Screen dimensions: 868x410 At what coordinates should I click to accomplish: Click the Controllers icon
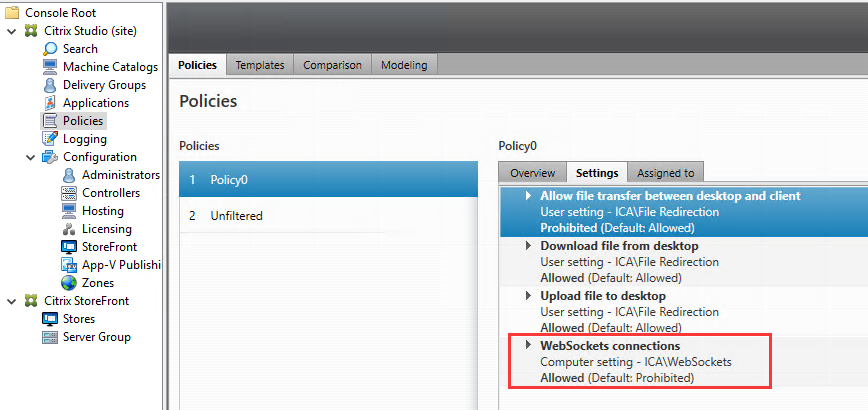69,193
